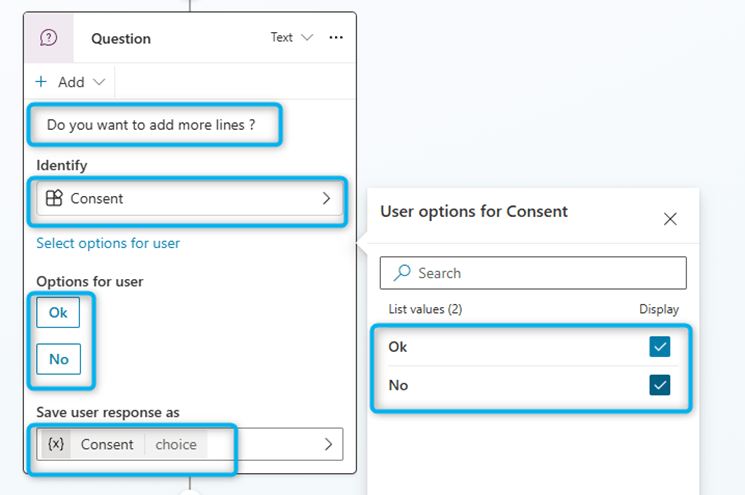
Task: Select the No option button
Action: 58,359
